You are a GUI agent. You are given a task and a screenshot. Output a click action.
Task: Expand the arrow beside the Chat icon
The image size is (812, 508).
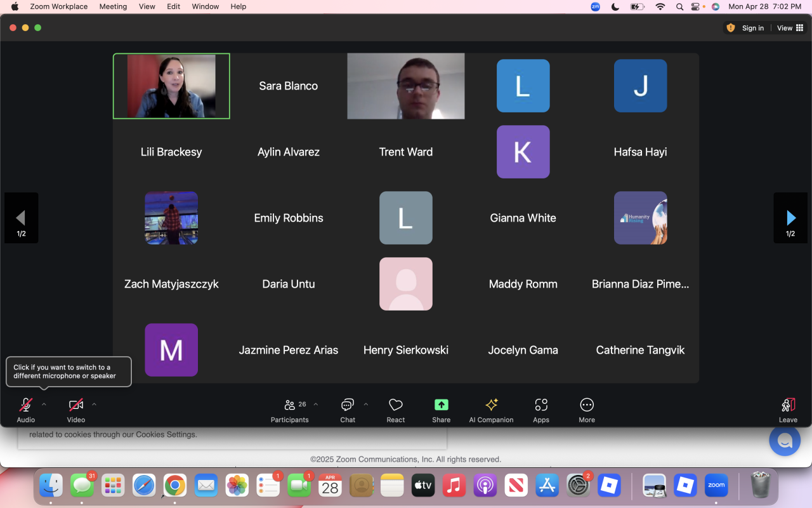(366, 404)
